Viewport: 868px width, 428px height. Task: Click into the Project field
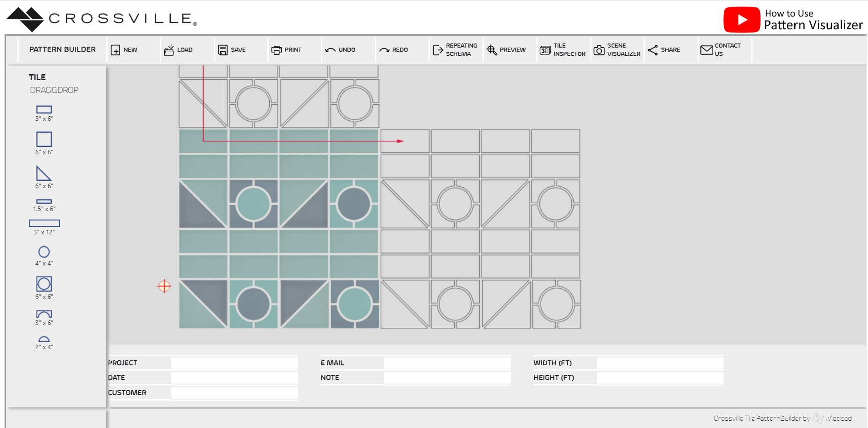[x=234, y=363]
